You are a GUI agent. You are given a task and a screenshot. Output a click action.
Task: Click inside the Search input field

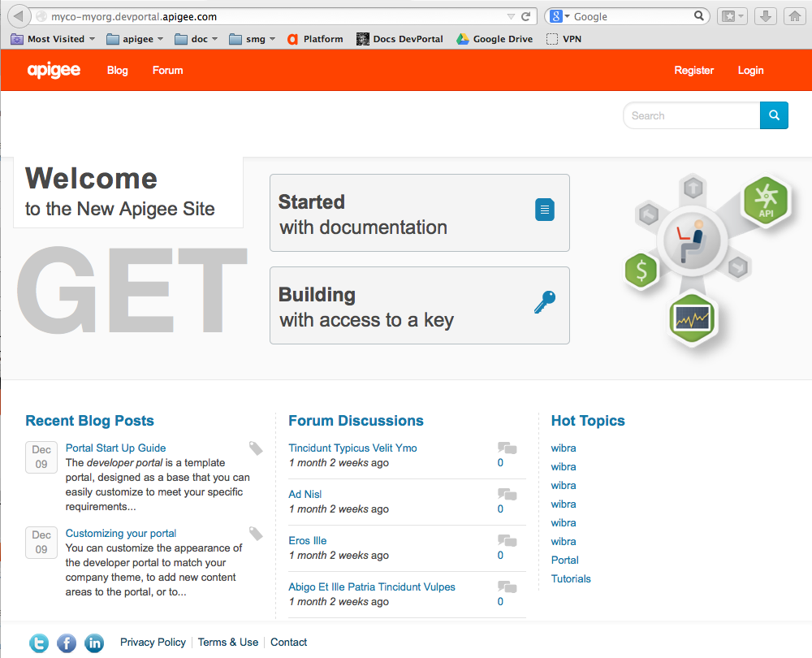690,115
